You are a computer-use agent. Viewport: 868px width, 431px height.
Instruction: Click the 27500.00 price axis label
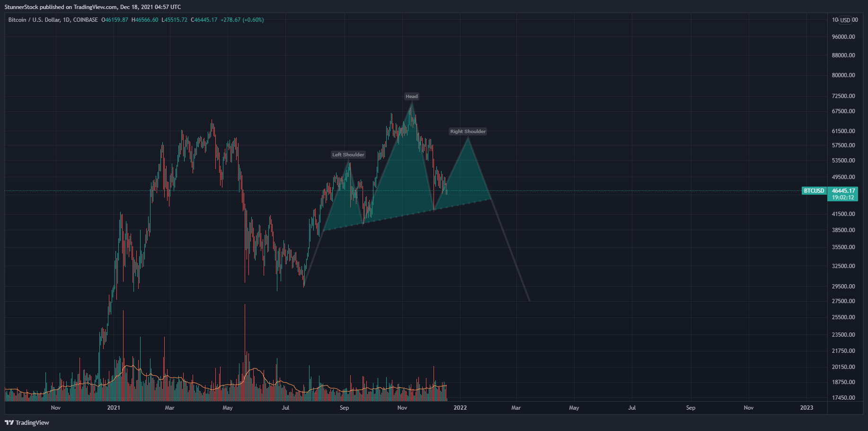pyautogui.click(x=843, y=301)
